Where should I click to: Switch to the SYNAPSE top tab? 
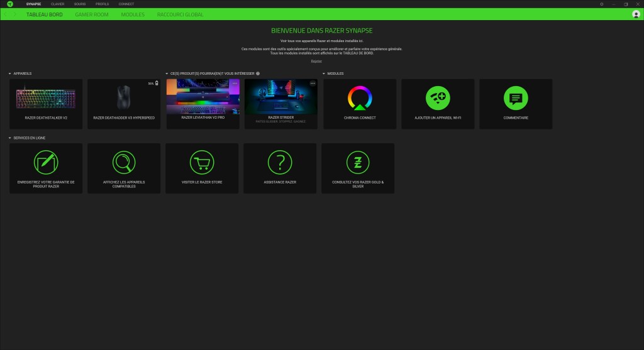tap(34, 4)
